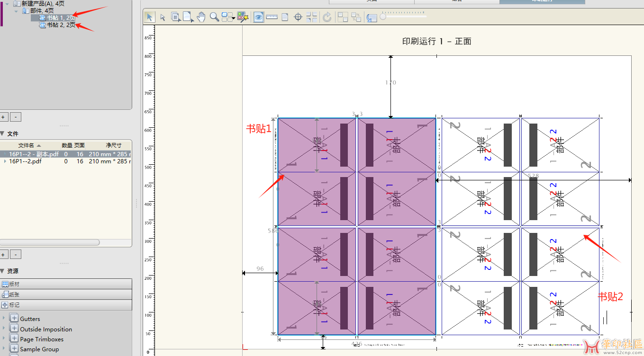Open the 标记 resource tab
This screenshot has width=644, height=356.
point(66,305)
